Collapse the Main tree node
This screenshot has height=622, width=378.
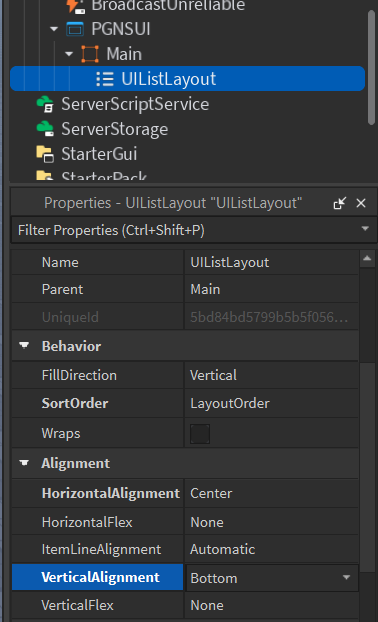coord(69,54)
